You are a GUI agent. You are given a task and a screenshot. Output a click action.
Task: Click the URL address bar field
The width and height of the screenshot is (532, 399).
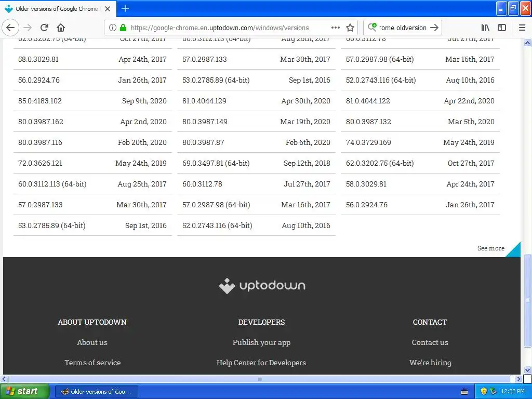[231, 28]
